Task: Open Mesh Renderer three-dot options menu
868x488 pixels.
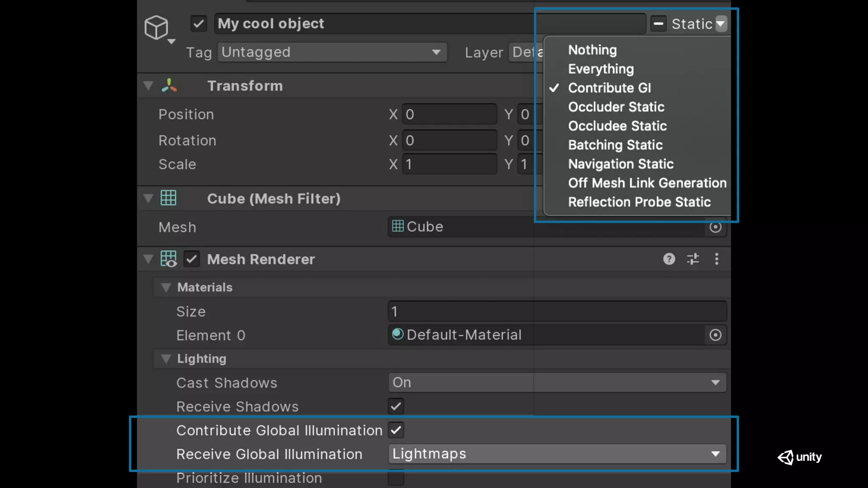Action: click(x=717, y=259)
